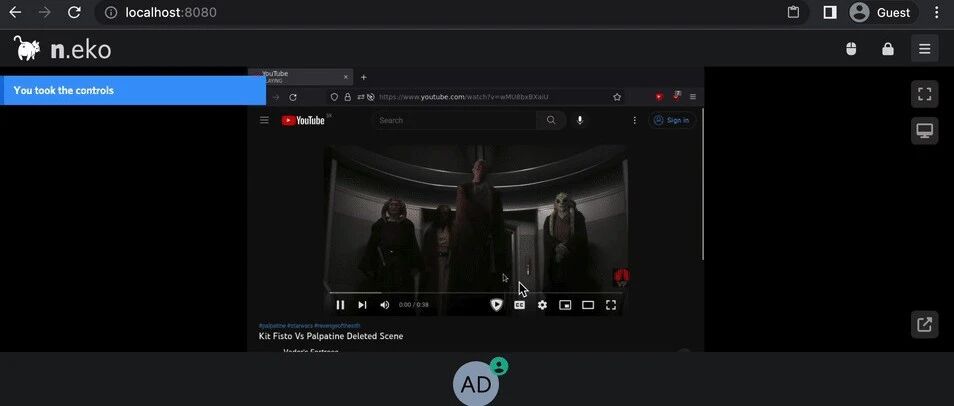Toggle neko mouse control icon
This screenshot has width=954, height=406.
tap(851, 49)
